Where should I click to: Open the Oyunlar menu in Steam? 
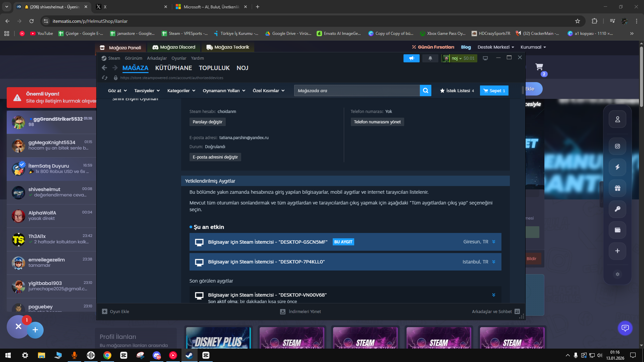click(179, 58)
